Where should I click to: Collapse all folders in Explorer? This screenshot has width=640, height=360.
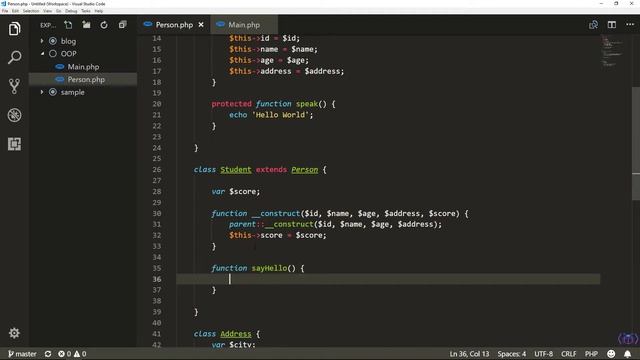[122, 25]
